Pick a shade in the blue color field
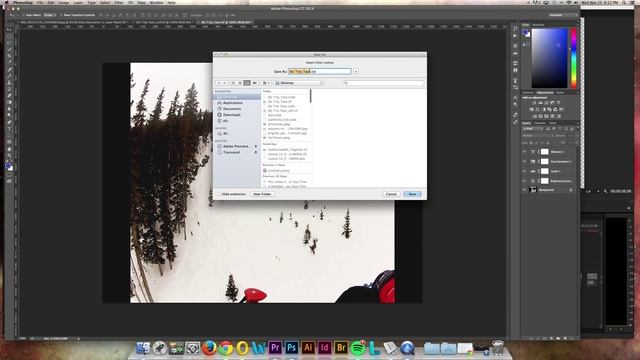This screenshot has height=360, width=640. [549, 58]
